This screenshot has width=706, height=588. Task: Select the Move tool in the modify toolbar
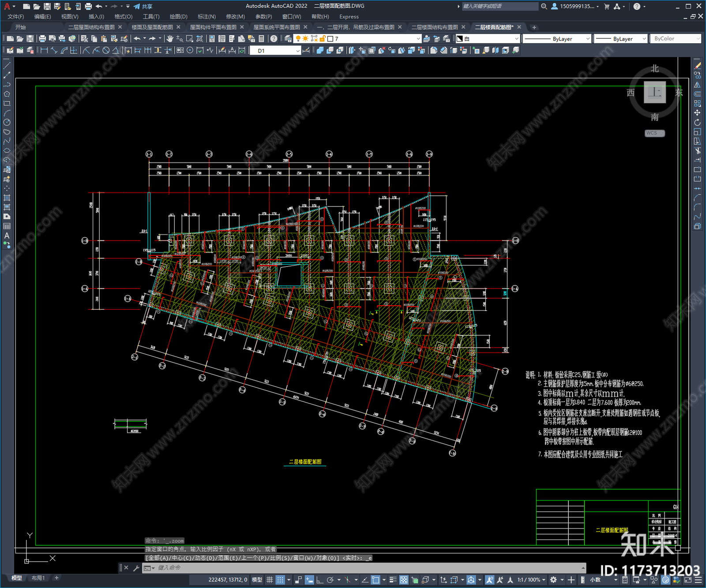click(x=697, y=113)
